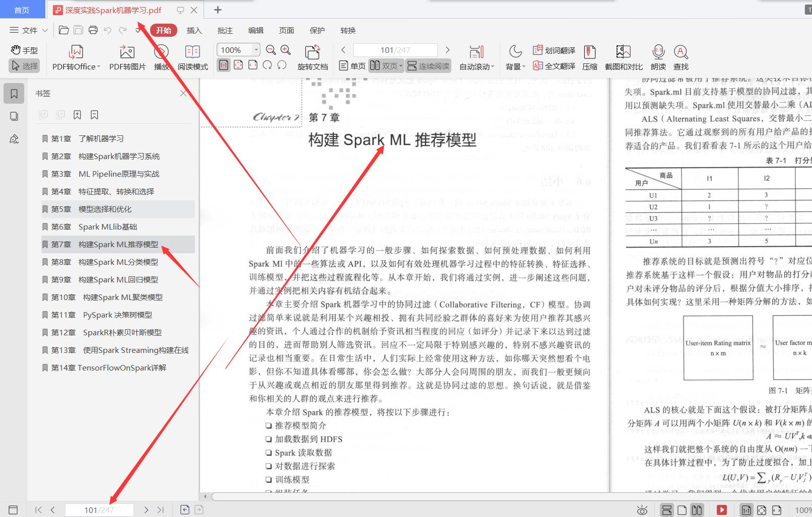Switch to 批注 ribbon tab
This screenshot has height=517, width=812.
tap(225, 30)
